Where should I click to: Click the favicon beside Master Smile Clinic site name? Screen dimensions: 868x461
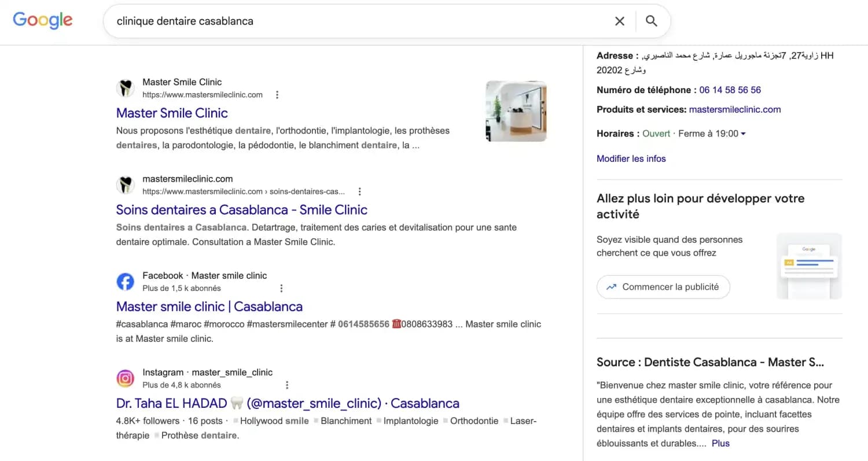click(x=126, y=88)
